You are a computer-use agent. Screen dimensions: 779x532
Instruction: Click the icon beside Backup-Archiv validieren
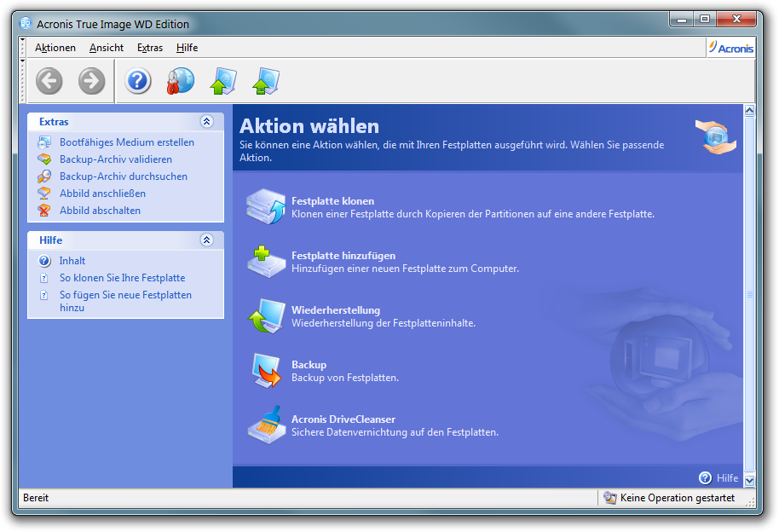(x=44, y=159)
